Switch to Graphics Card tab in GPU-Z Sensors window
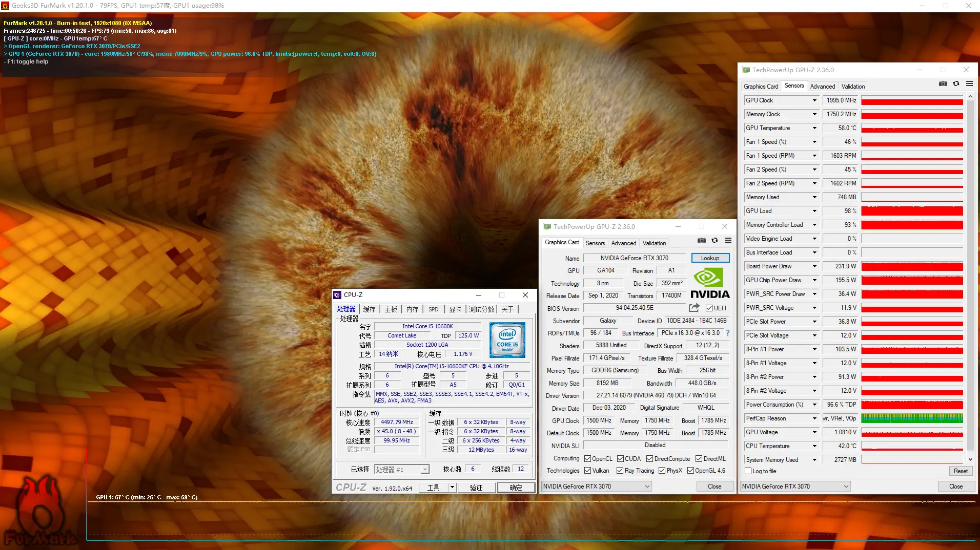This screenshot has width=980, height=550. (x=761, y=87)
